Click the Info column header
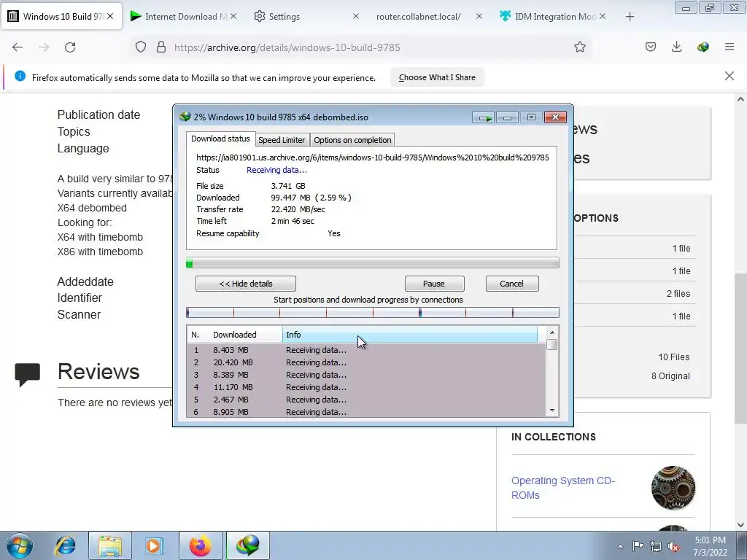Image resolution: width=747 pixels, height=560 pixels. (410, 335)
